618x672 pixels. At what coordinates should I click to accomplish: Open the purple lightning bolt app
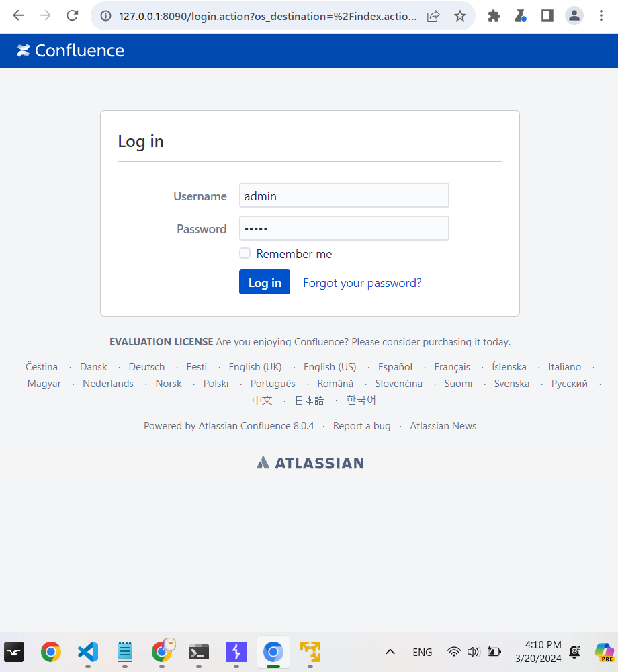[x=236, y=653]
